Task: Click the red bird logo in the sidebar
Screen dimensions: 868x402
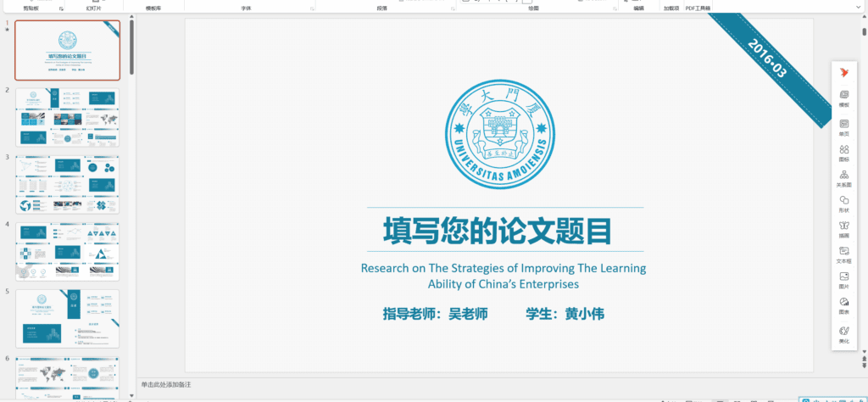Action: 843,72
